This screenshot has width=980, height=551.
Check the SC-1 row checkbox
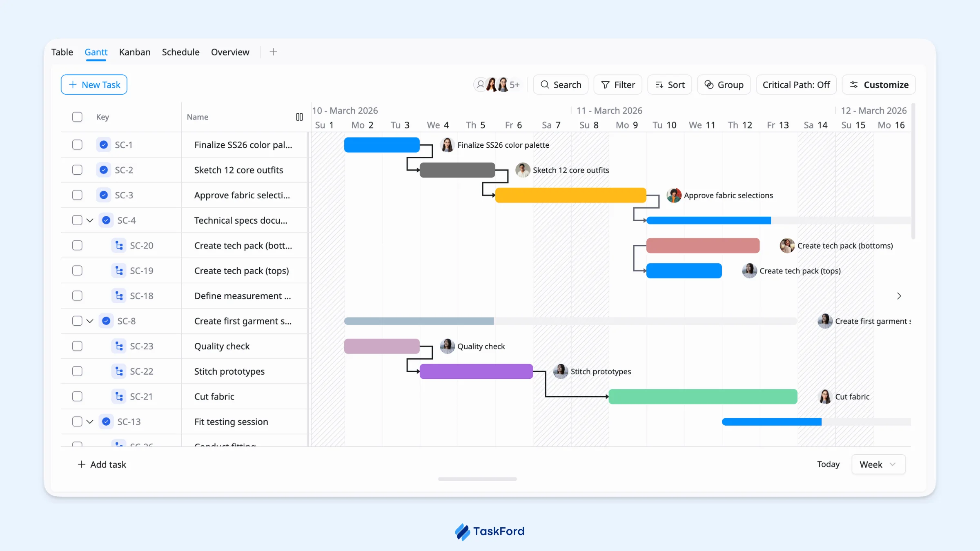point(77,145)
